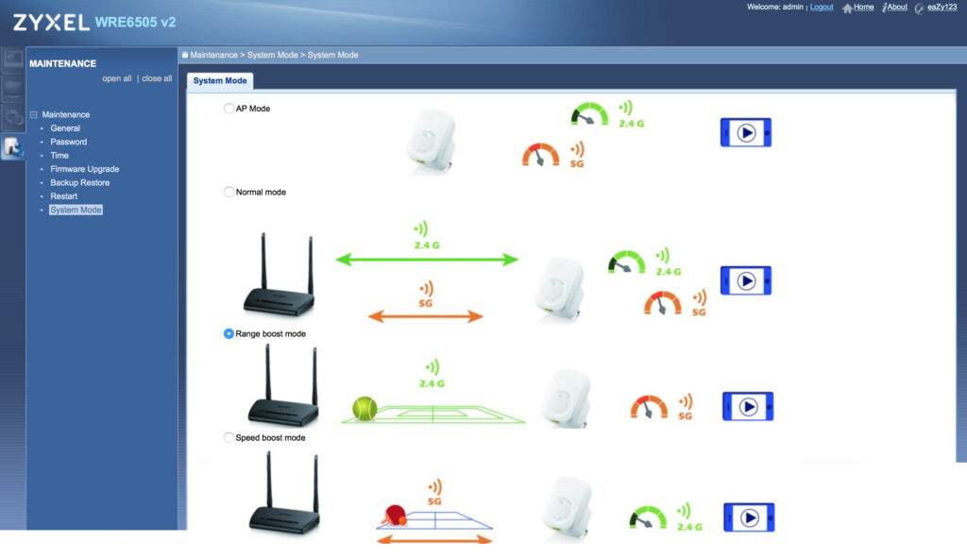
Task: Click the gear Configuration sidebar icon
Action: click(x=12, y=118)
